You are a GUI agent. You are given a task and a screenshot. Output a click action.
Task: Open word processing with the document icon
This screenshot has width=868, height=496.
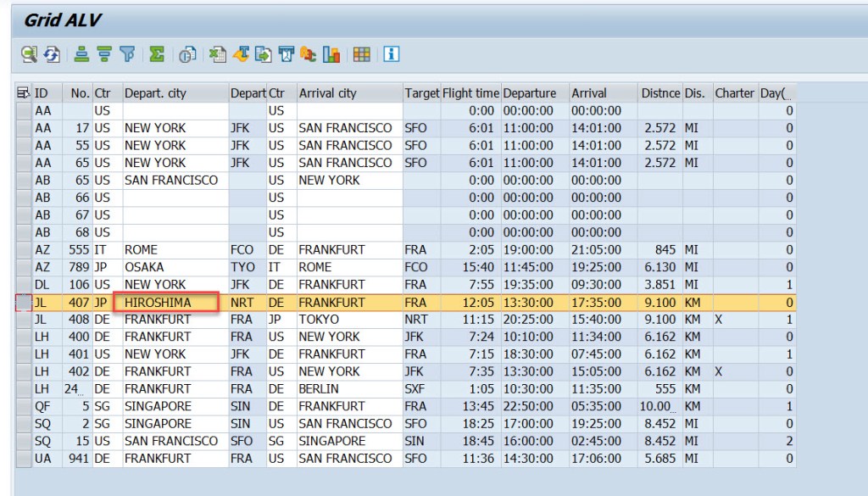coord(242,54)
